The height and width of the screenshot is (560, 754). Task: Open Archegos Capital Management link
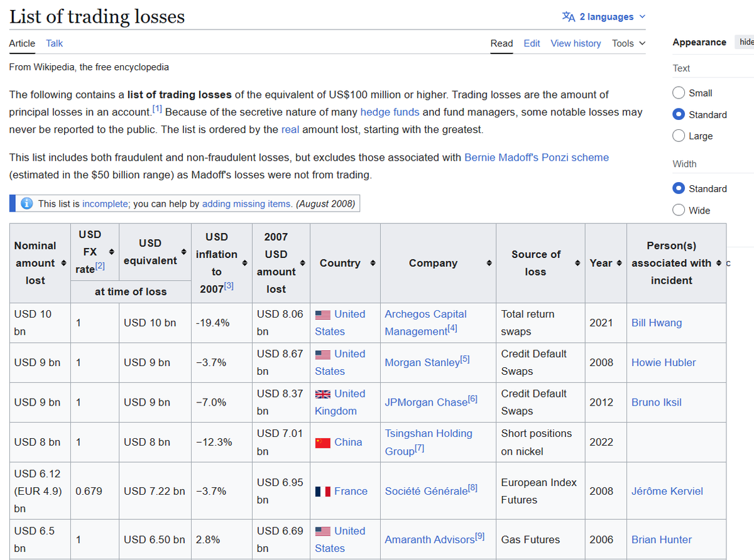click(425, 323)
